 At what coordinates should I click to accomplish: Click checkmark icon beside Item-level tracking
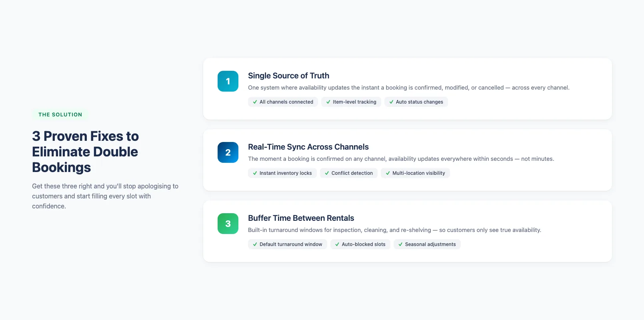[328, 102]
